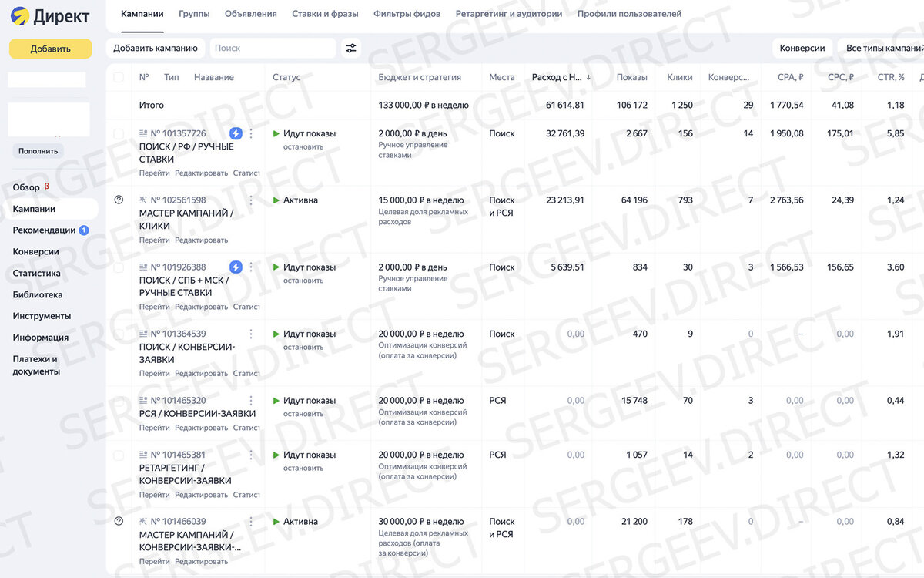
Task: Stop impressions for campaign 101465381
Action: click(303, 468)
